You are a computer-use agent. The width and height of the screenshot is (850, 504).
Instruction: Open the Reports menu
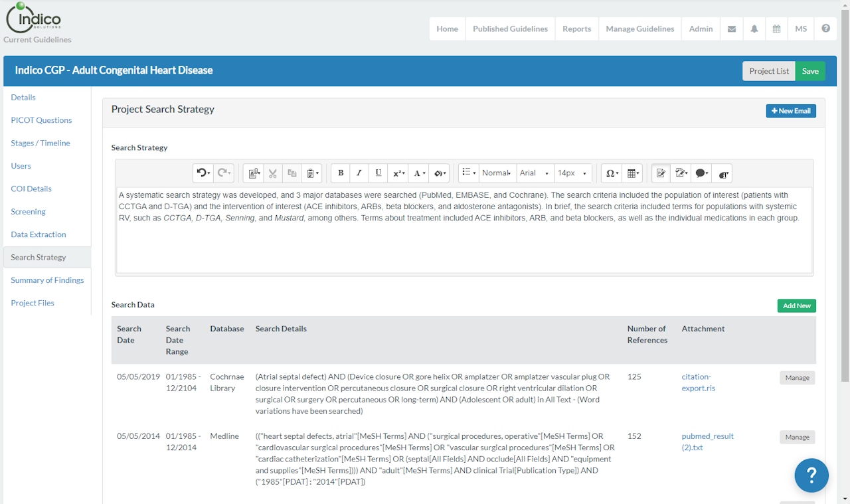[577, 29]
